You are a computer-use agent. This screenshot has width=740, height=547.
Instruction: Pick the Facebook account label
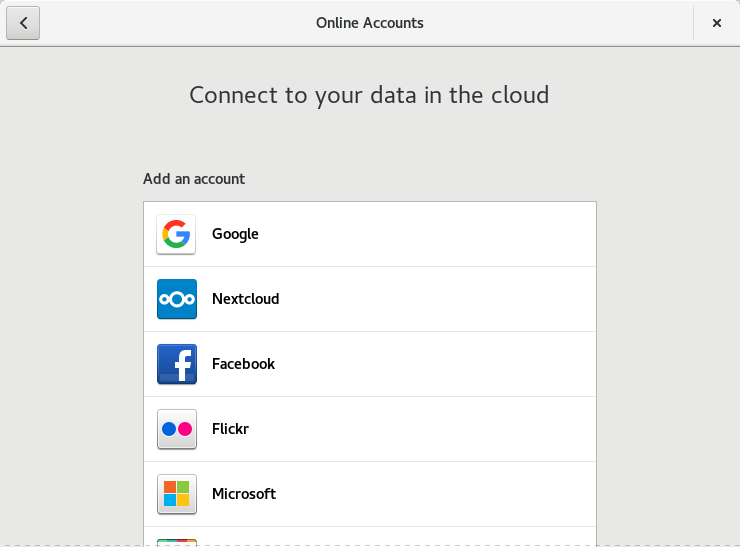coord(243,364)
